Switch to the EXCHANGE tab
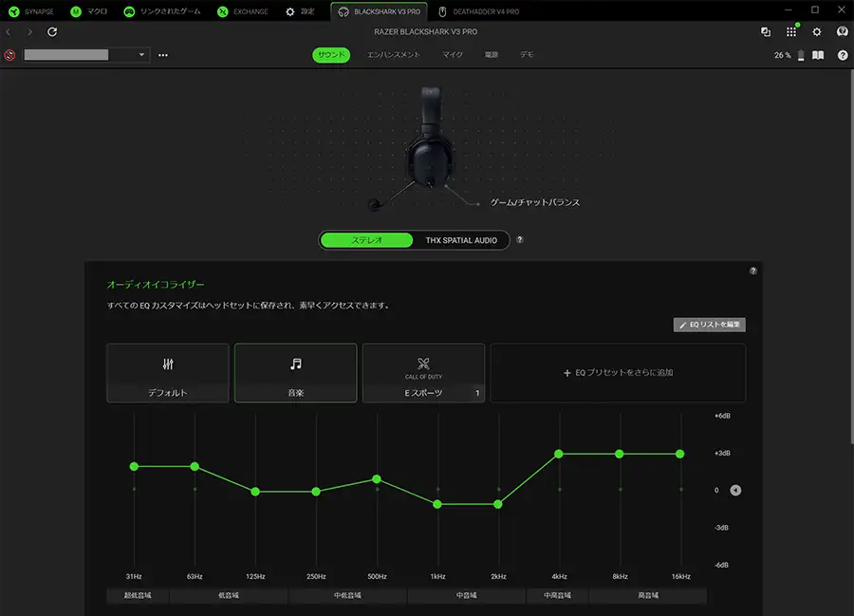 [x=242, y=11]
